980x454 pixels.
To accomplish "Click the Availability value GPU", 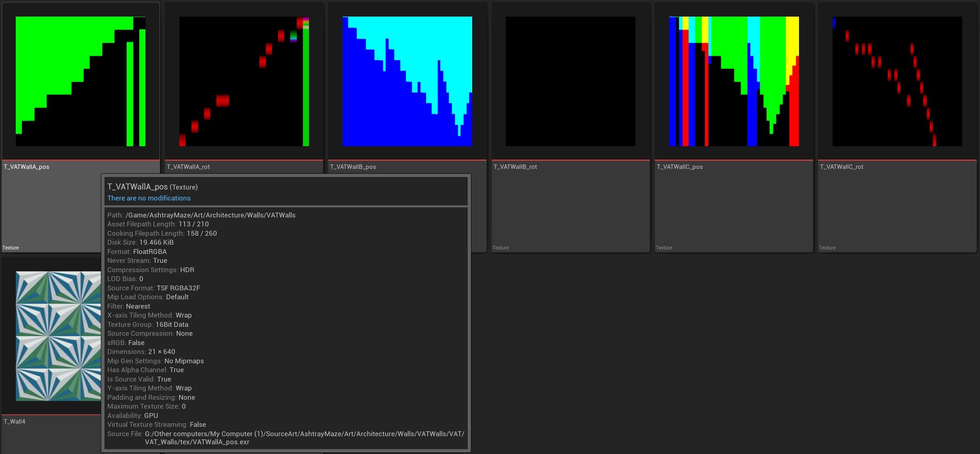I will [x=151, y=416].
